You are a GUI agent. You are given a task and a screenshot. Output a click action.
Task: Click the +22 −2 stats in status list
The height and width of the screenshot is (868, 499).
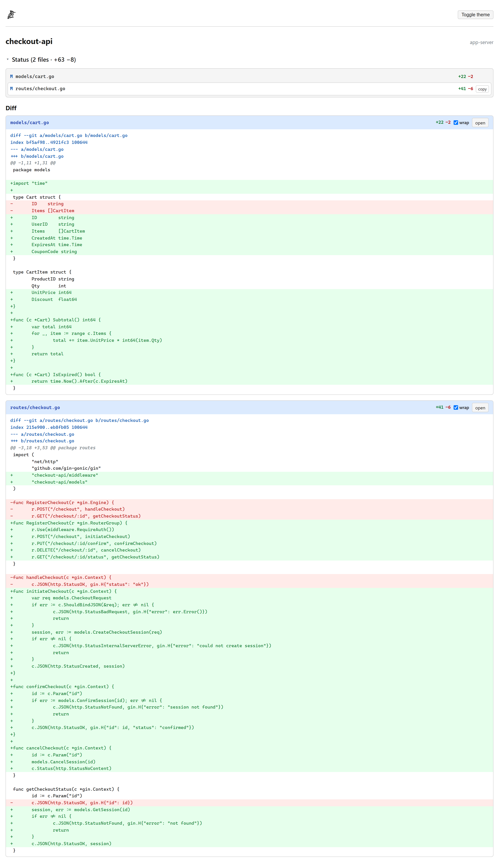tap(465, 76)
